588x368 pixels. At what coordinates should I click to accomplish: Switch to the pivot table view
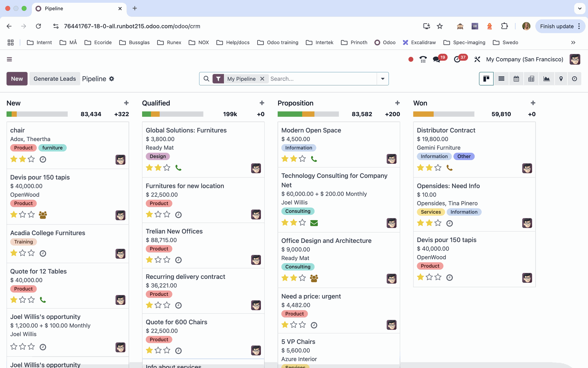click(531, 79)
